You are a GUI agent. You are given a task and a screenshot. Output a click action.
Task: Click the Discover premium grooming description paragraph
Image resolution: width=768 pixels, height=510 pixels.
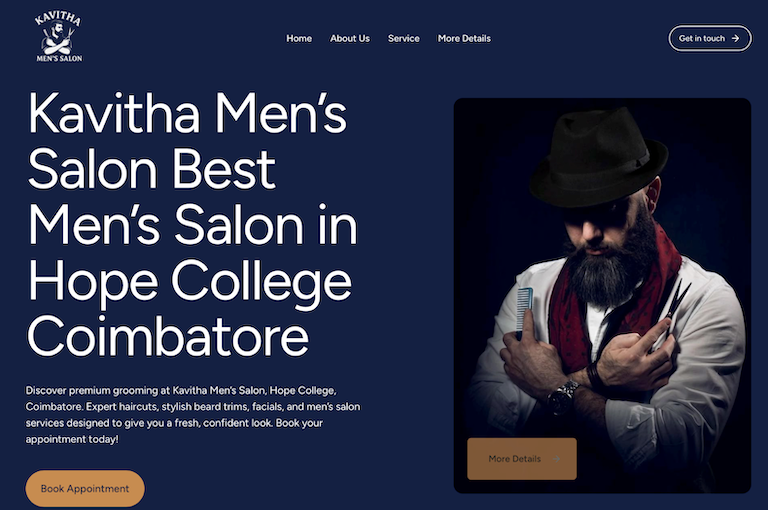click(x=192, y=414)
